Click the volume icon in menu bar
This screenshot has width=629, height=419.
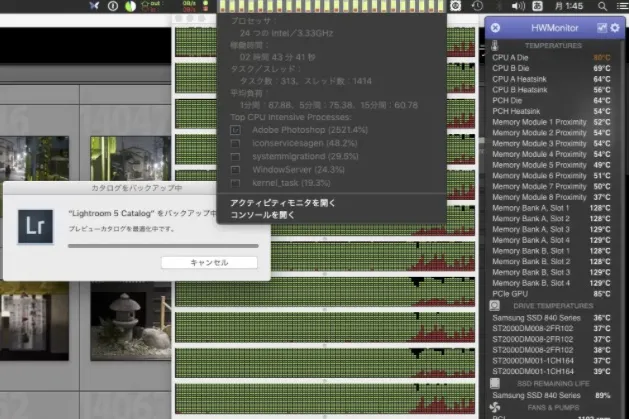point(518,6)
